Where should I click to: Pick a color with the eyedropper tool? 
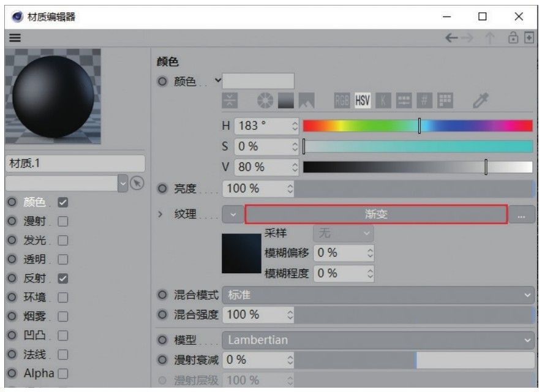coord(481,100)
